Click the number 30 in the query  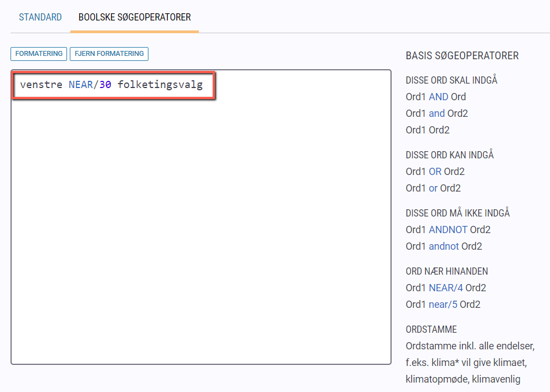105,85
